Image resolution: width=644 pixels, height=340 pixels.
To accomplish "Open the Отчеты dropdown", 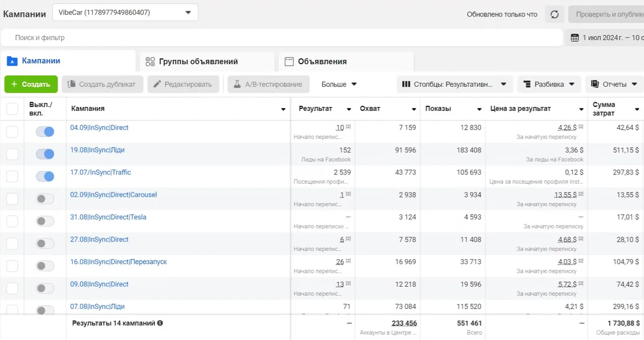I will pyautogui.click(x=615, y=84).
